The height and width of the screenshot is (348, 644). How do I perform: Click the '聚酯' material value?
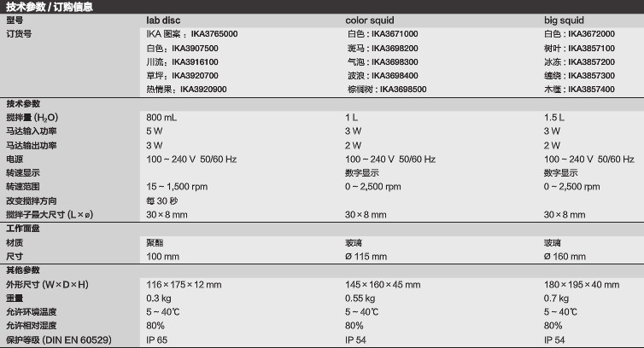click(x=155, y=242)
